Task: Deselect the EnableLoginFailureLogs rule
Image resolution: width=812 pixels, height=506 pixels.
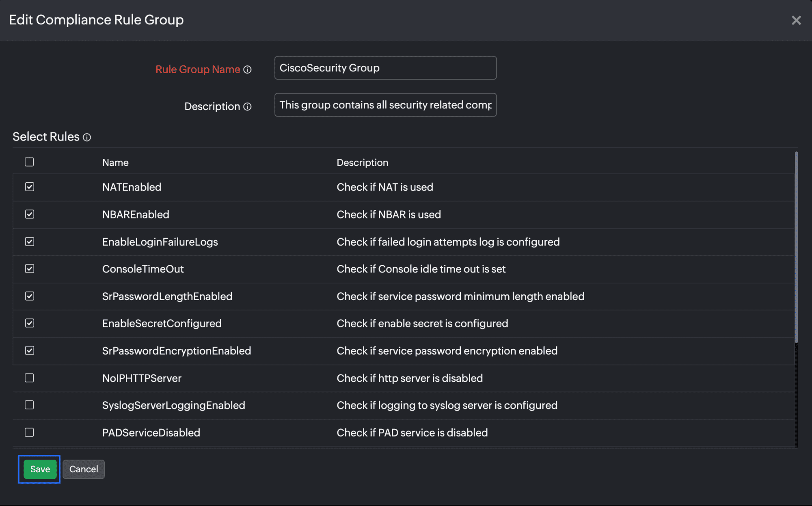Action: coord(30,242)
